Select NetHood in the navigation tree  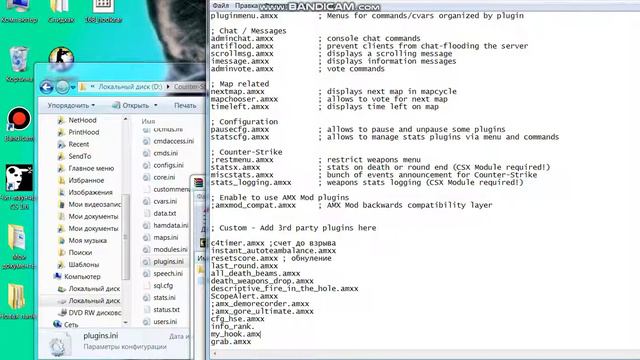(x=82, y=120)
